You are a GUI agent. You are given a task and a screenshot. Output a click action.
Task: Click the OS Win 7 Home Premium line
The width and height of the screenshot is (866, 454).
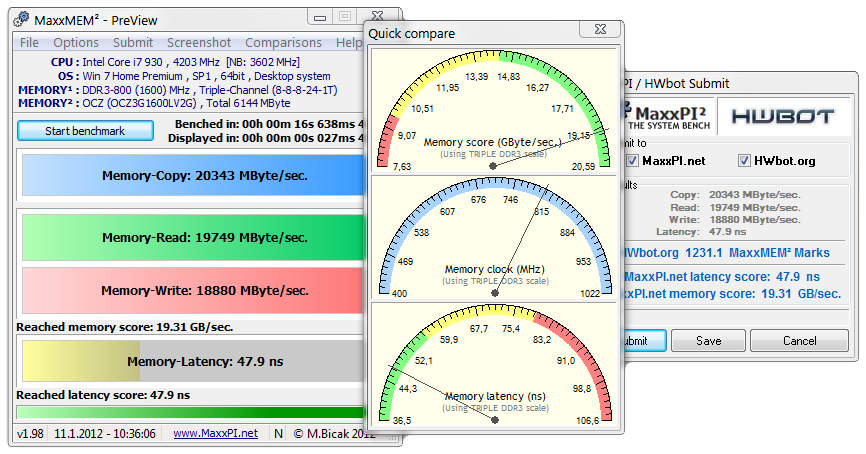click(194, 76)
